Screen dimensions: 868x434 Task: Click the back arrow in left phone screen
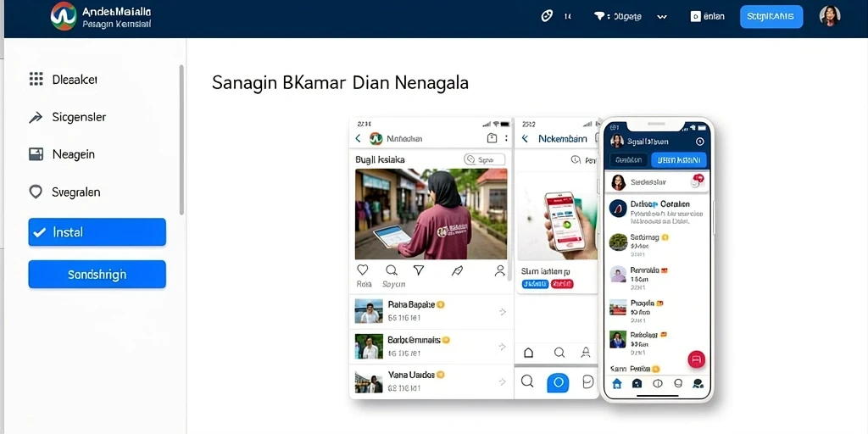point(359,138)
